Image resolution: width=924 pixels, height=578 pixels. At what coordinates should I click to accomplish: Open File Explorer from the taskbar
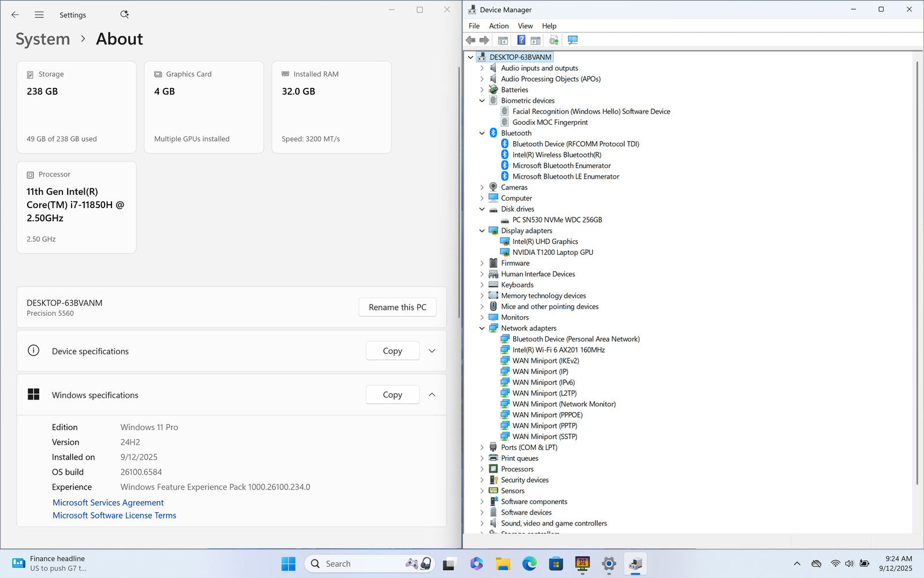point(502,564)
